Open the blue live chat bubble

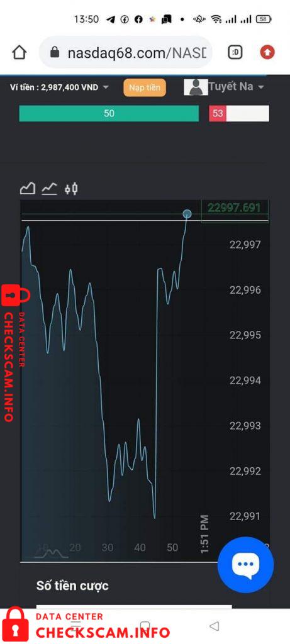coord(245,564)
